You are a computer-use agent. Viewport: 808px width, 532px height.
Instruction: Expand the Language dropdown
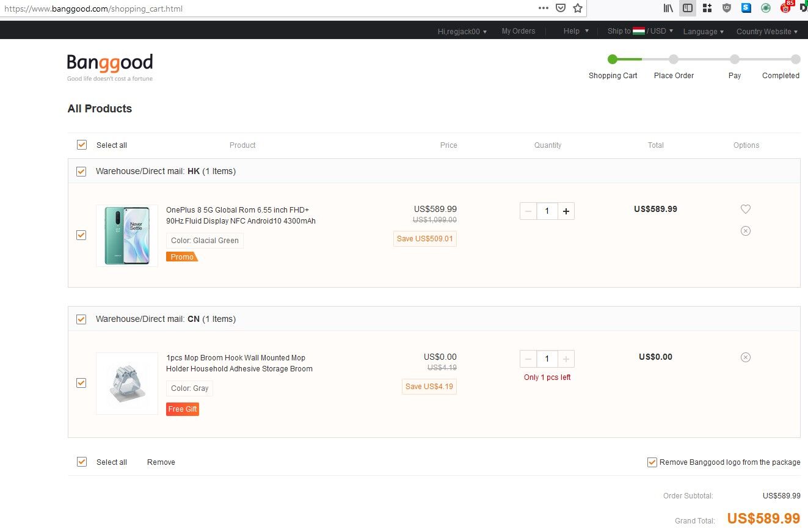tap(704, 32)
